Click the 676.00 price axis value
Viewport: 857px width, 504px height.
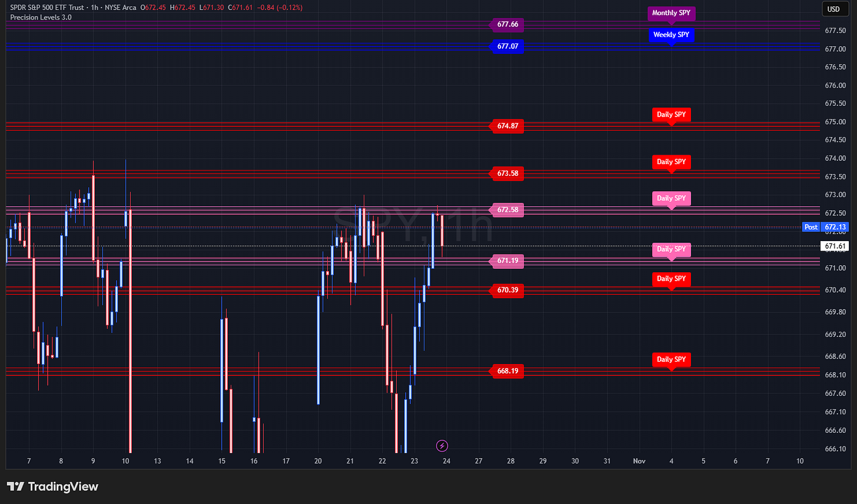tap(835, 85)
